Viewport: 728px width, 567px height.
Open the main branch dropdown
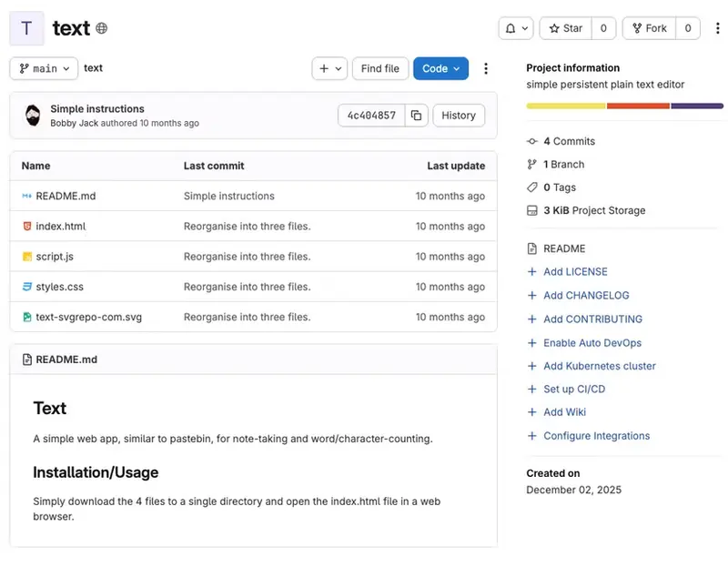[x=43, y=67]
